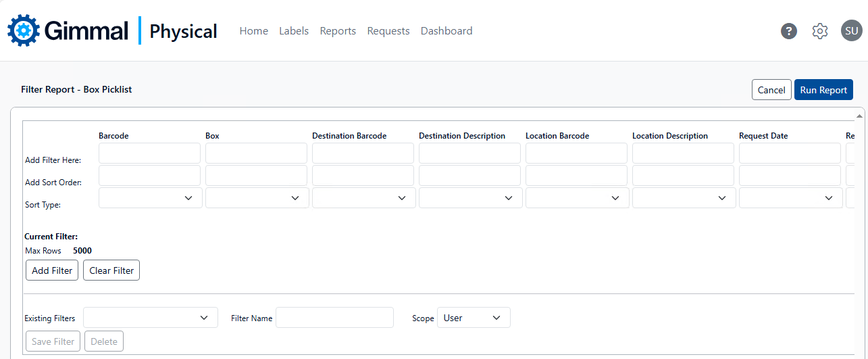Navigate to Requests
868x359 pixels.
click(x=388, y=31)
